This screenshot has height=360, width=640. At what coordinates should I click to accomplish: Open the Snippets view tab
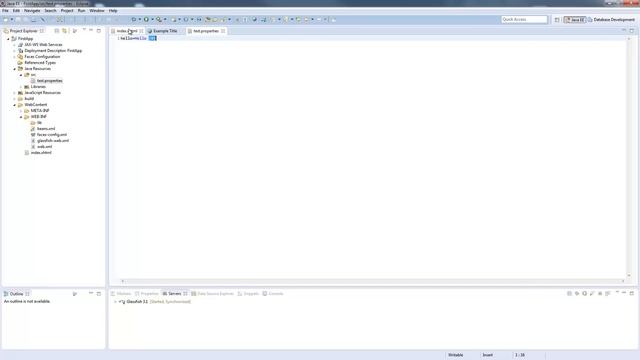click(249, 294)
